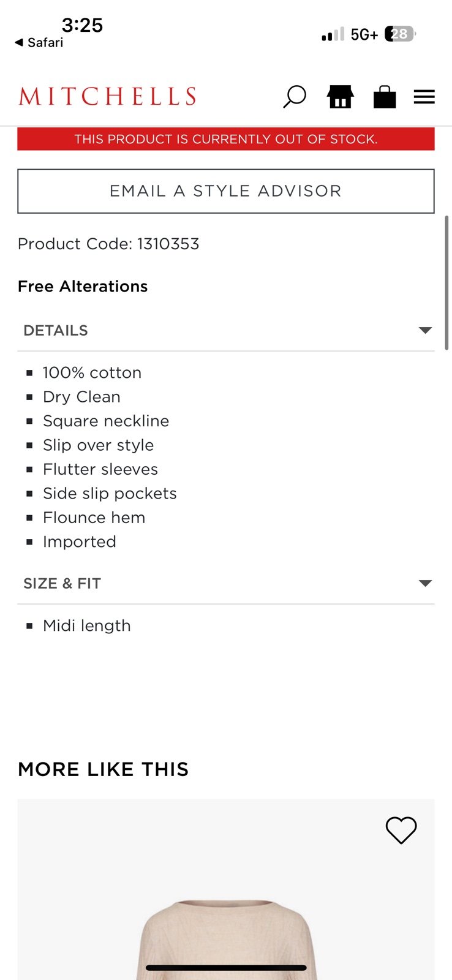Collapse the SIZE & FIT arrow
The height and width of the screenshot is (980, 452).
click(425, 583)
